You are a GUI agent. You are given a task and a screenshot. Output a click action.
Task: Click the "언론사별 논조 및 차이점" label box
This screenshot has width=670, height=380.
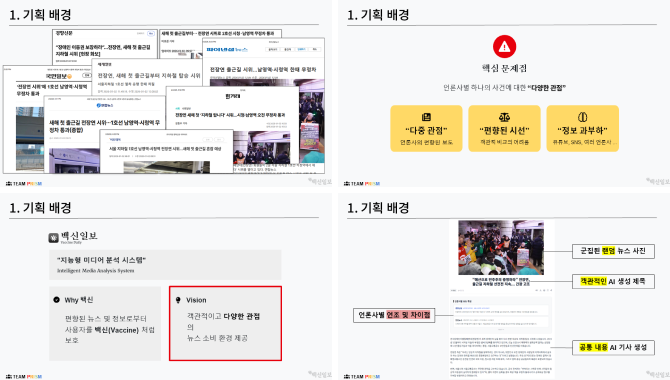pyautogui.click(x=394, y=315)
